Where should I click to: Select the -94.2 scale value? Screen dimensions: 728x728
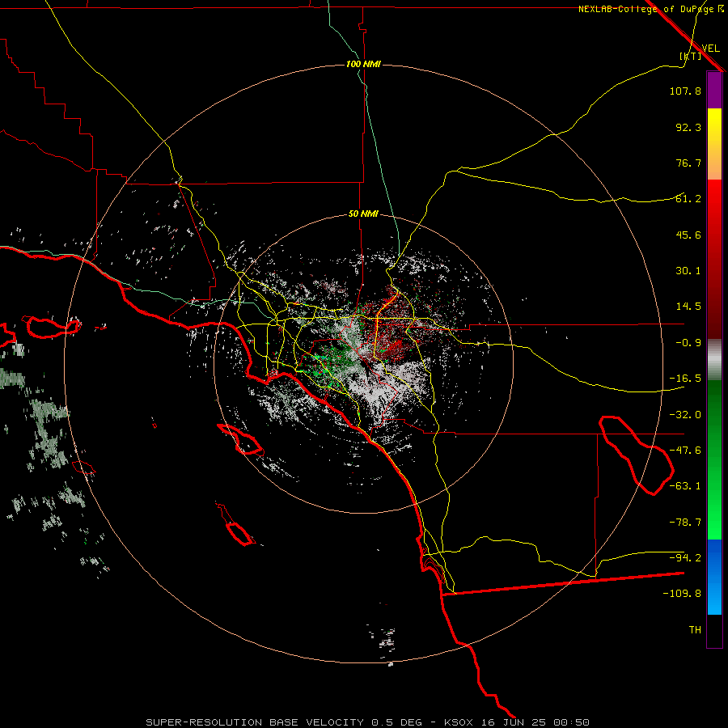(x=685, y=558)
